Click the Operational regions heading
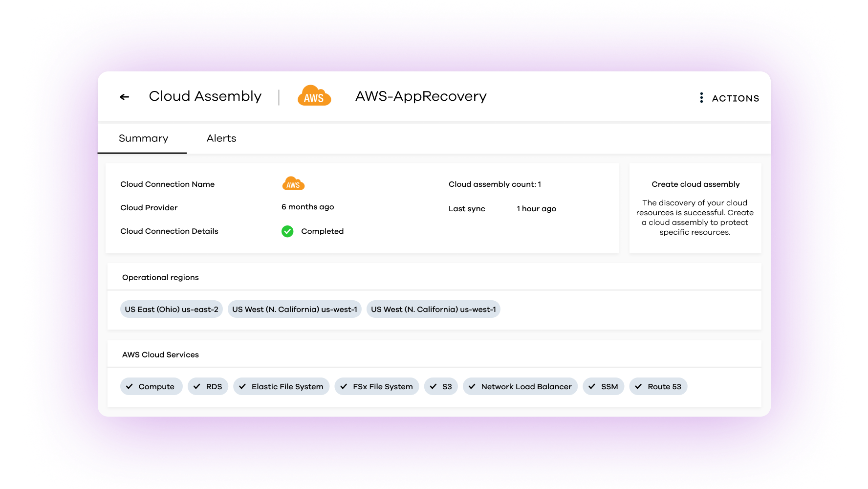This screenshot has width=868, height=489. (160, 277)
